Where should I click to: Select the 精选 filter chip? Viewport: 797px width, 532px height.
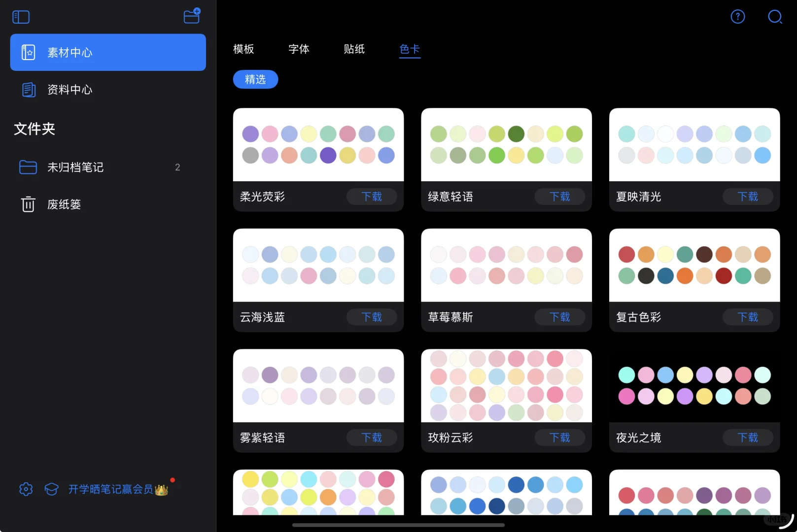point(255,79)
